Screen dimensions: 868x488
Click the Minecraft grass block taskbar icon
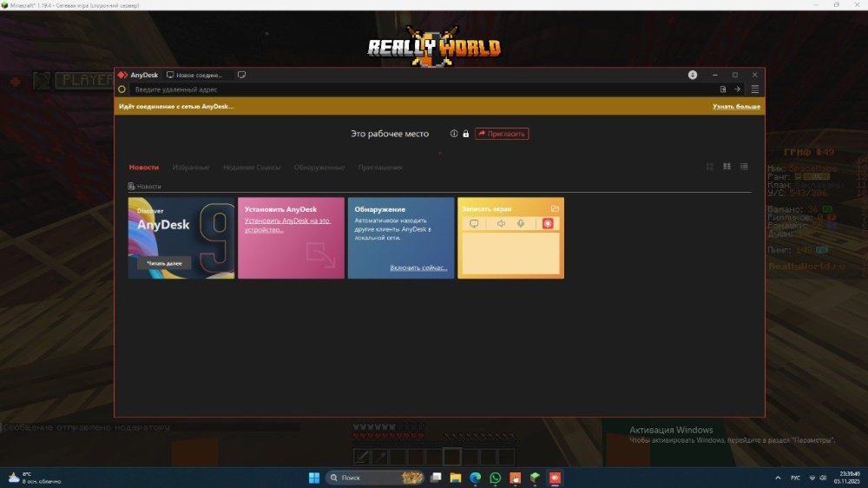[x=535, y=478]
